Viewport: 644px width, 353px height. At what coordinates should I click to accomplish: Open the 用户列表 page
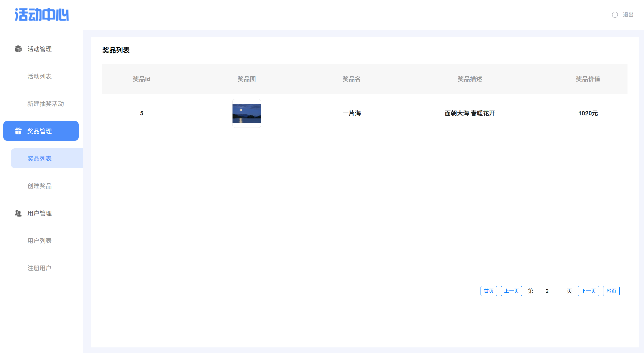[39, 241]
